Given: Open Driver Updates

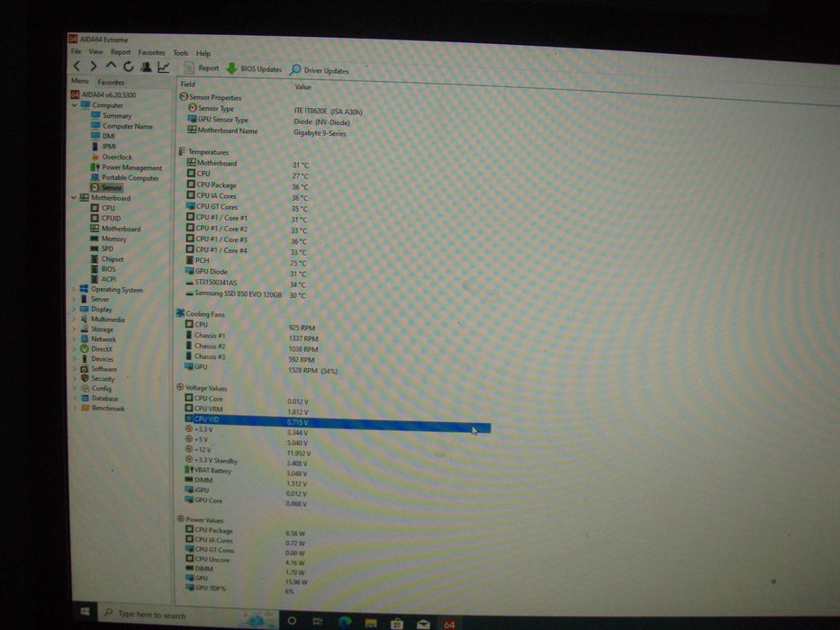Looking at the screenshot, I should pos(320,70).
